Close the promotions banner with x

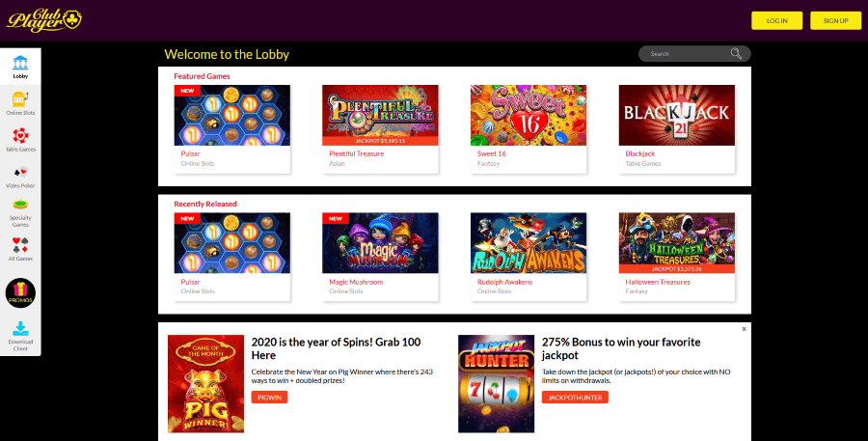pyautogui.click(x=744, y=329)
